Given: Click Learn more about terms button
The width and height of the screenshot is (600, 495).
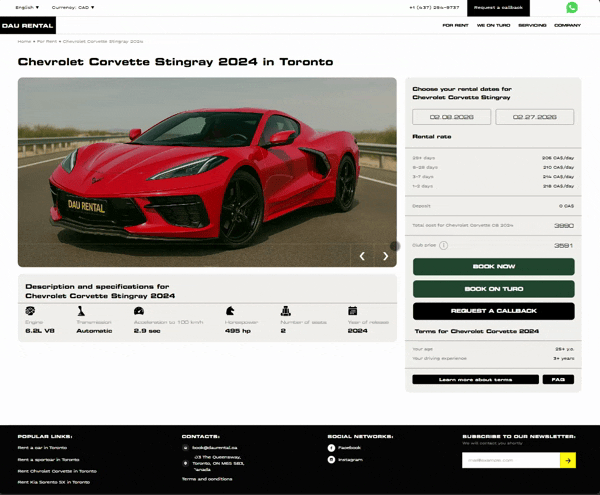Looking at the screenshot, I should click(476, 379).
